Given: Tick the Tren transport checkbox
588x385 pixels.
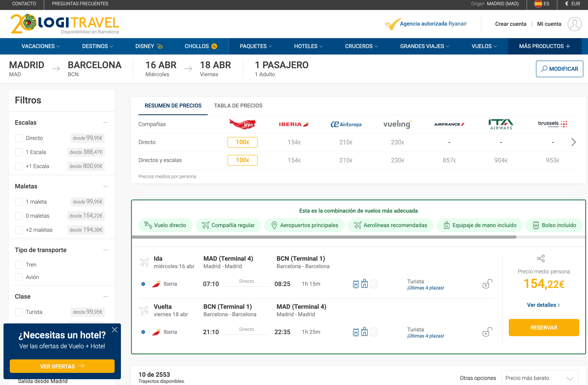Looking at the screenshot, I should 19,265.
